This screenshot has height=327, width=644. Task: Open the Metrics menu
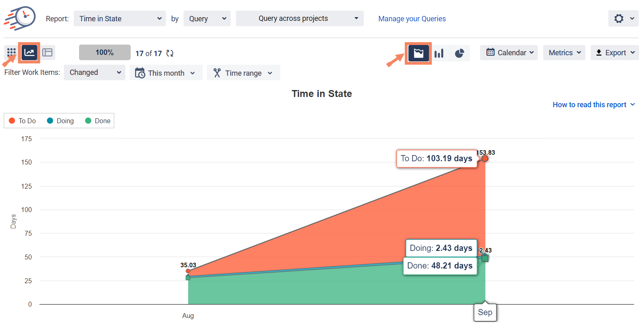564,52
